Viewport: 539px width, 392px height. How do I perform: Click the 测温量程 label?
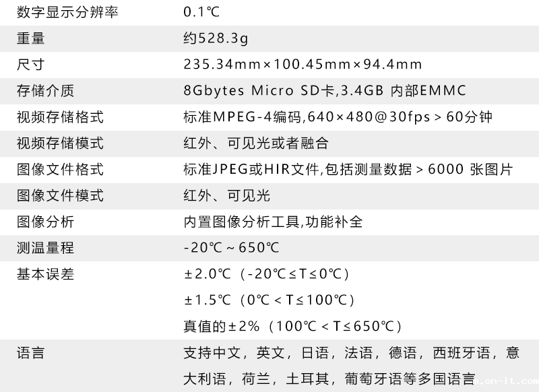pyautogui.click(x=45, y=248)
